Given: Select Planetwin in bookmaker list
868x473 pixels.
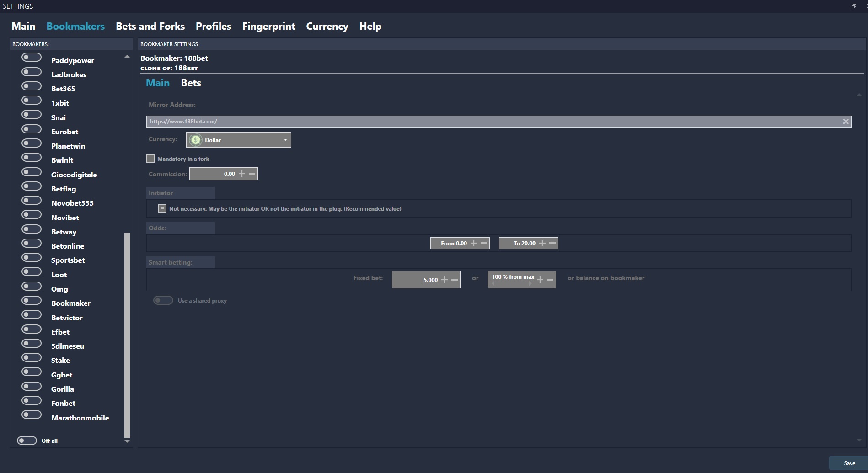Looking at the screenshot, I should click(68, 146).
